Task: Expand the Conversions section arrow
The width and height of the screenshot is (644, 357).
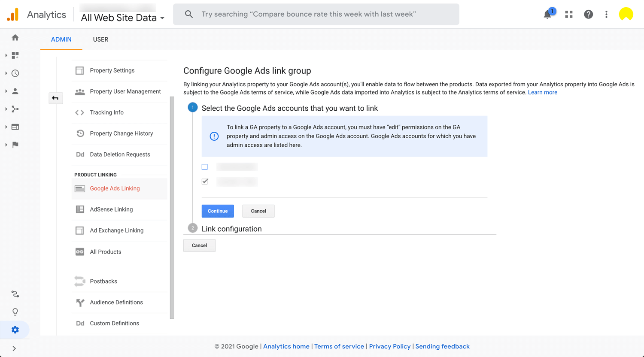Action: coord(6,145)
